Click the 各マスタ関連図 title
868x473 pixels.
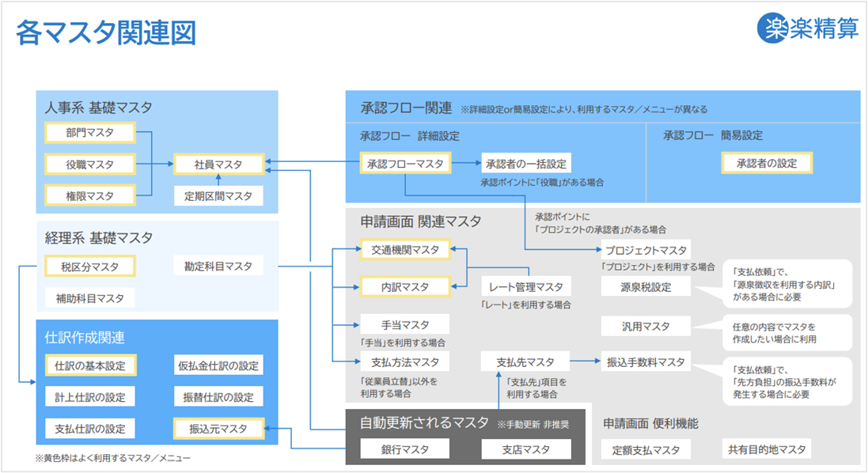pyautogui.click(x=106, y=34)
